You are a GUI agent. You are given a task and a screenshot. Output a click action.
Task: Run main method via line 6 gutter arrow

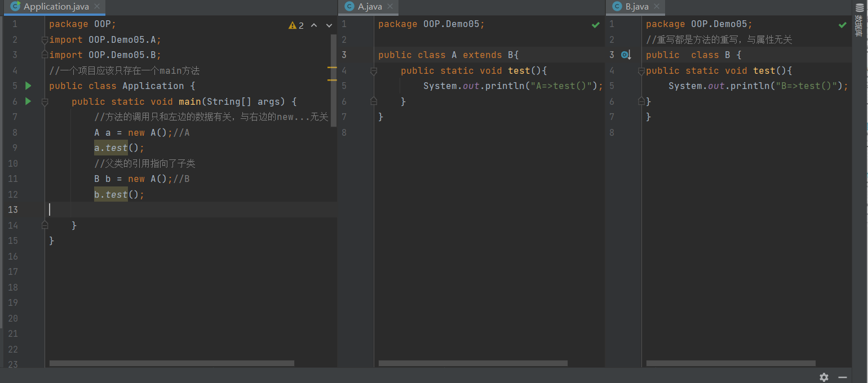point(28,101)
